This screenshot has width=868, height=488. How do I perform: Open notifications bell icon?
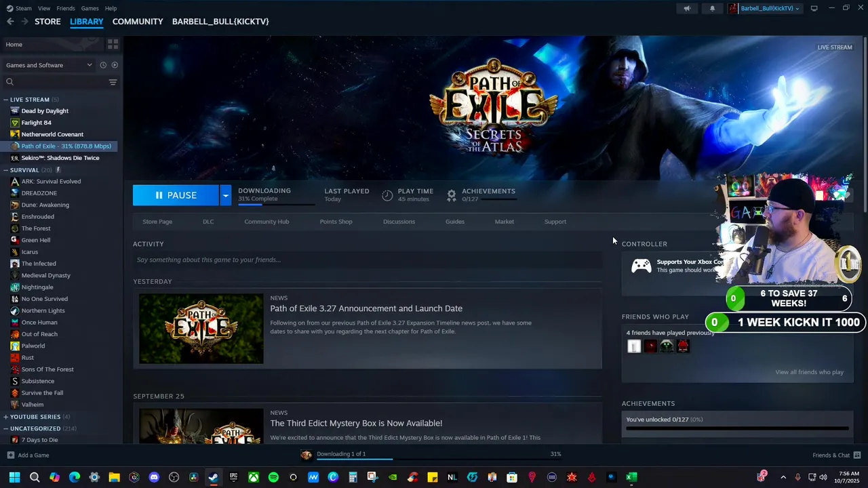coord(712,8)
